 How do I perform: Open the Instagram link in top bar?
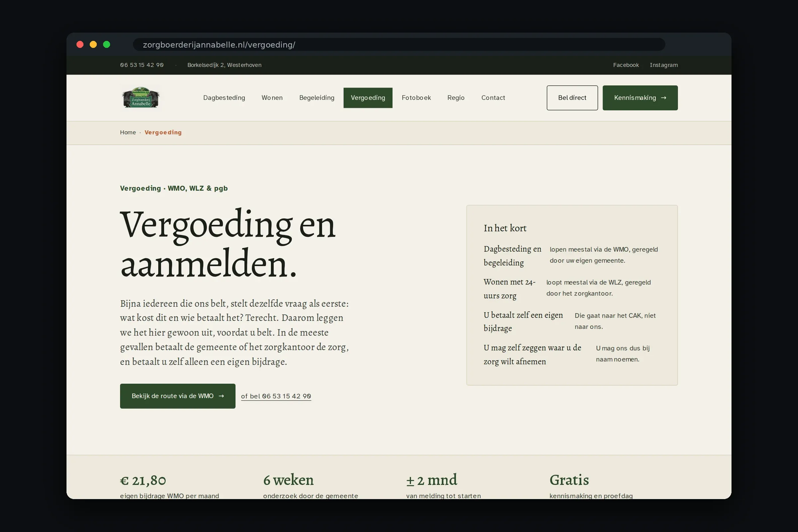pos(664,65)
